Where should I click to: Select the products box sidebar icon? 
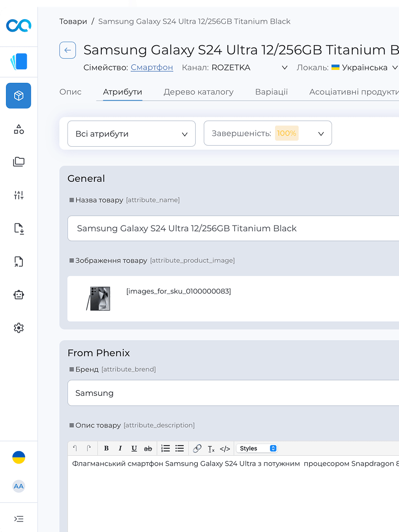[19, 95]
